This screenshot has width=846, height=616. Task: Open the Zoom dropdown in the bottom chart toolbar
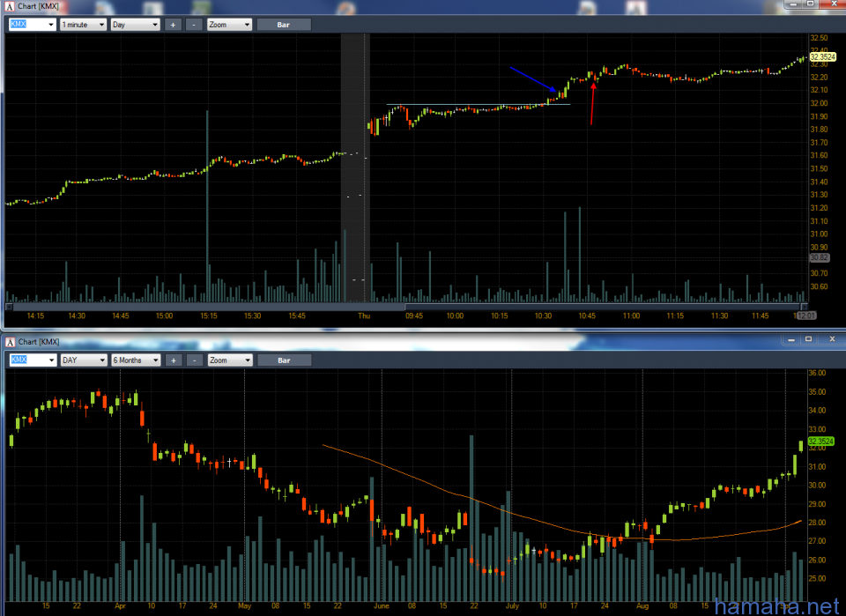click(230, 360)
